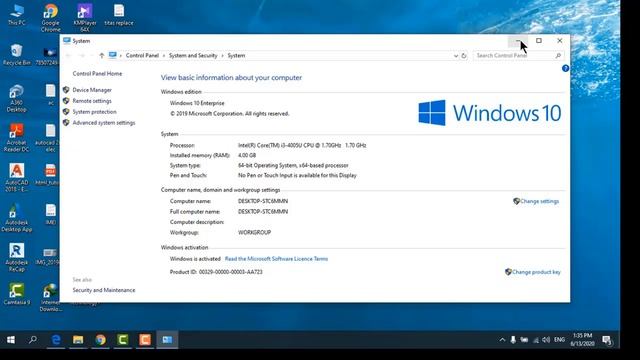The image size is (640, 360).
Task: Select the Acrobat Reader DC shortcut
Action: pyautogui.click(x=16, y=138)
